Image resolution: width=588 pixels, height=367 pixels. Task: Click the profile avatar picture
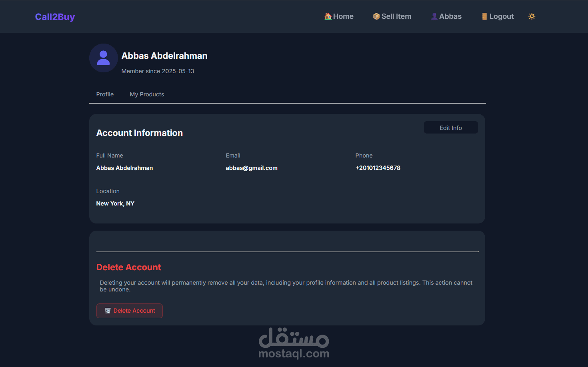coord(103,58)
